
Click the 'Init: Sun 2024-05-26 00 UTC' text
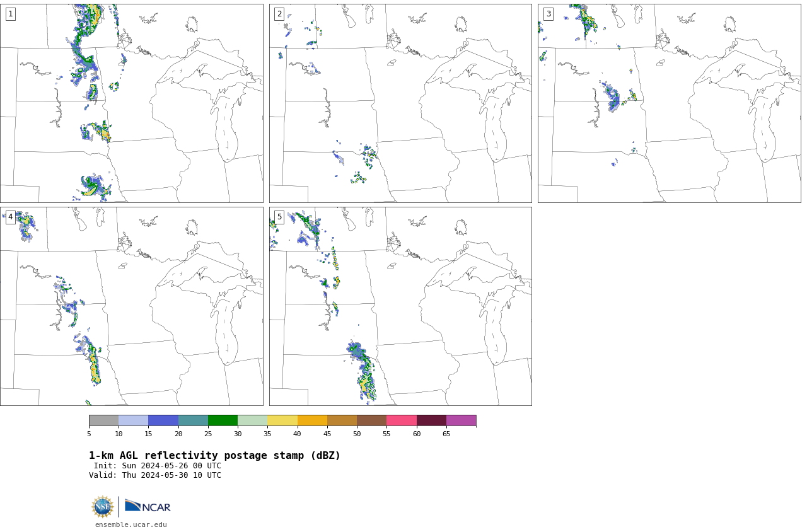(x=158, y=466)
